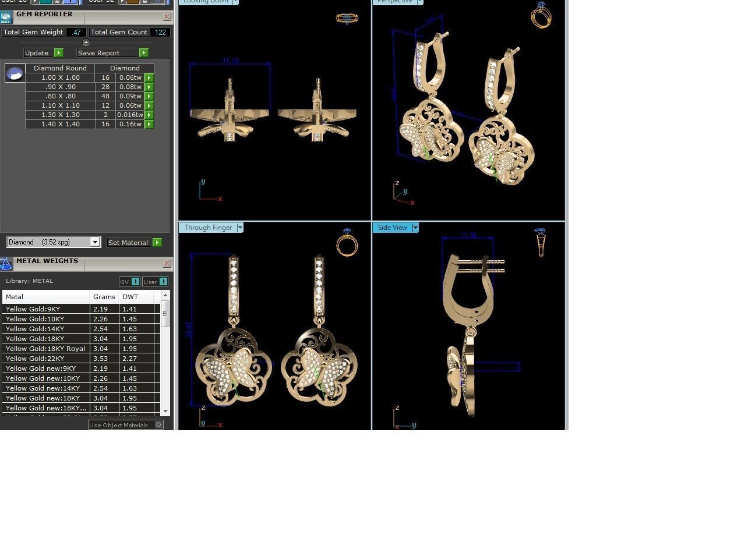
Task: Click the Grams column header
Action: tap(104, 297)
